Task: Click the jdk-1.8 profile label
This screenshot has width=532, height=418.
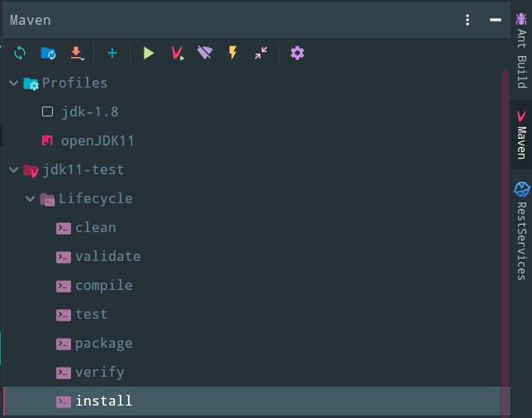Action: tap(90, 112)
